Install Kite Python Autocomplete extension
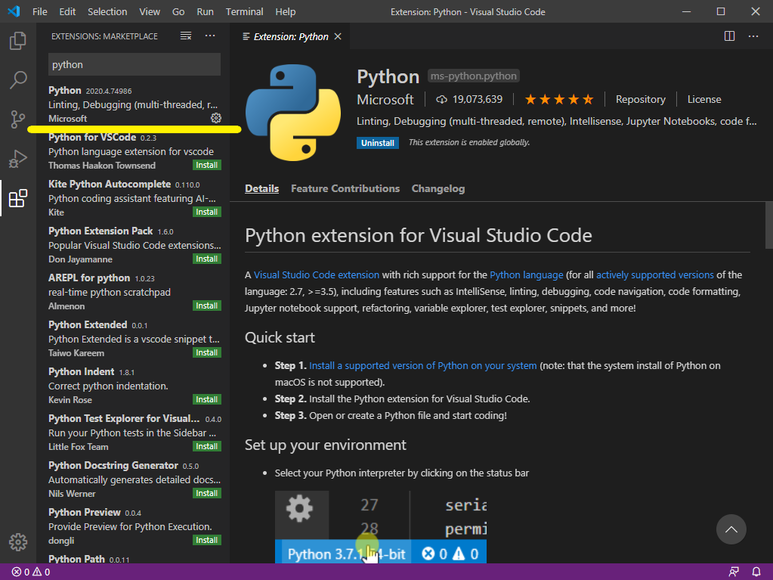This screenshot has width=773, height=580. 207,212
